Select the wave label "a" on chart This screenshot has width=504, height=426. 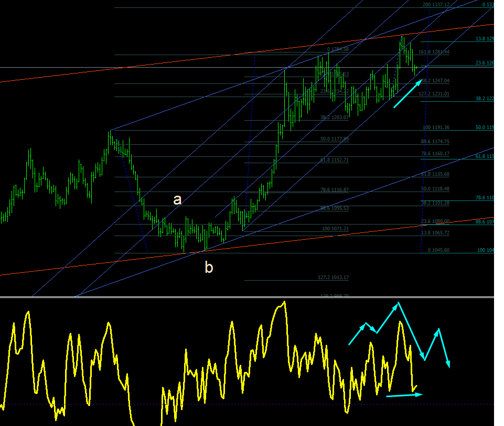click(177, 200)
